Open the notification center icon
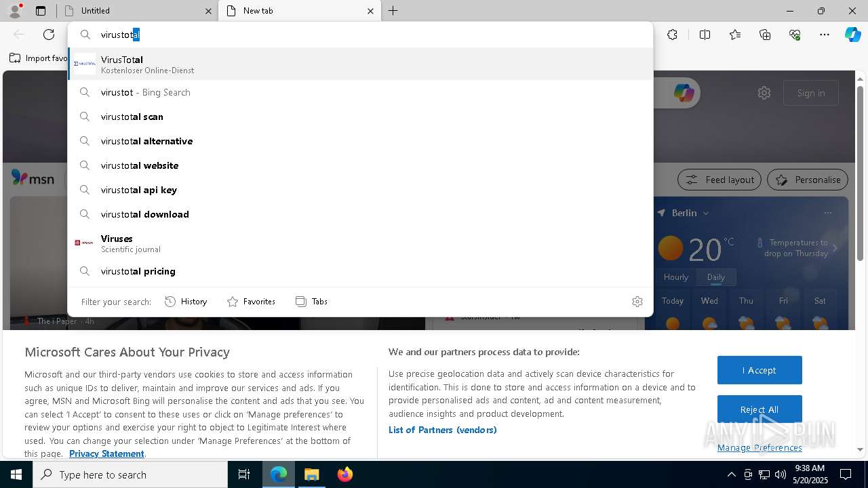The width and height of the screenshot is (868, 488). pyautogui.click(x=846, y=474)
